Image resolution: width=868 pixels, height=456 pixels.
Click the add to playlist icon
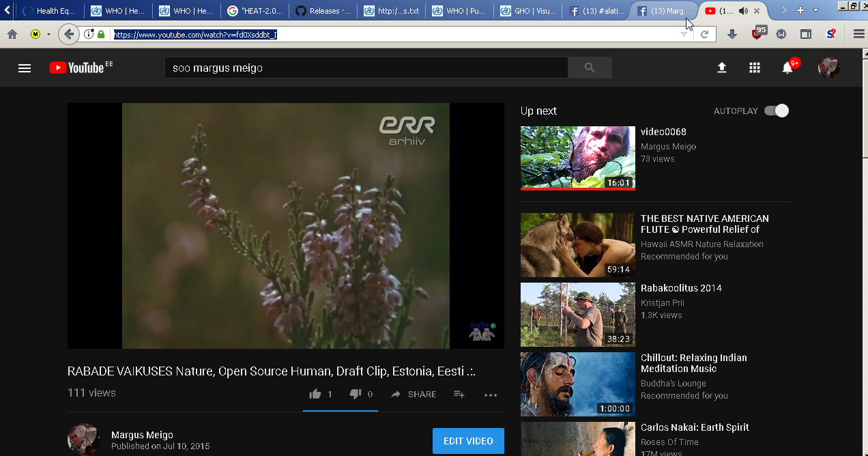point(459,394)
